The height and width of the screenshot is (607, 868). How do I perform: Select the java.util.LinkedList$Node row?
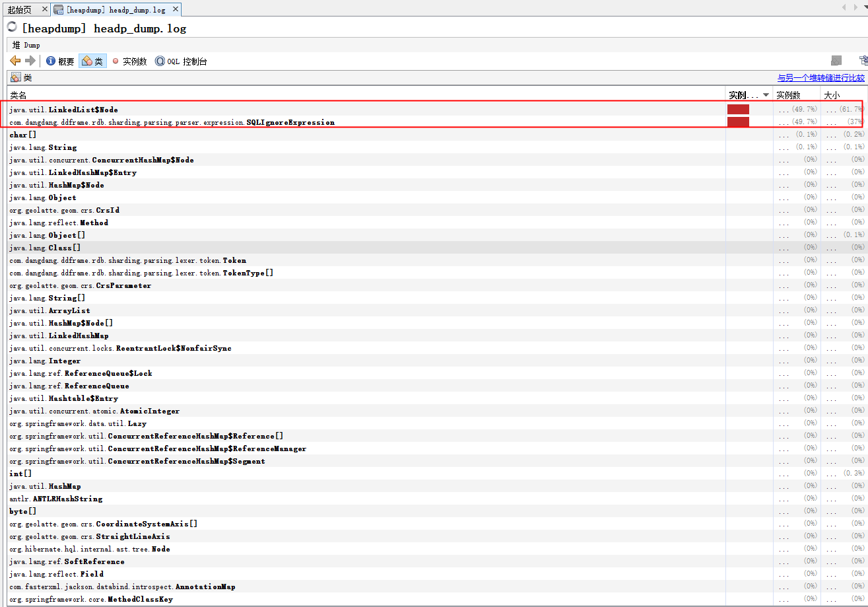436,109
